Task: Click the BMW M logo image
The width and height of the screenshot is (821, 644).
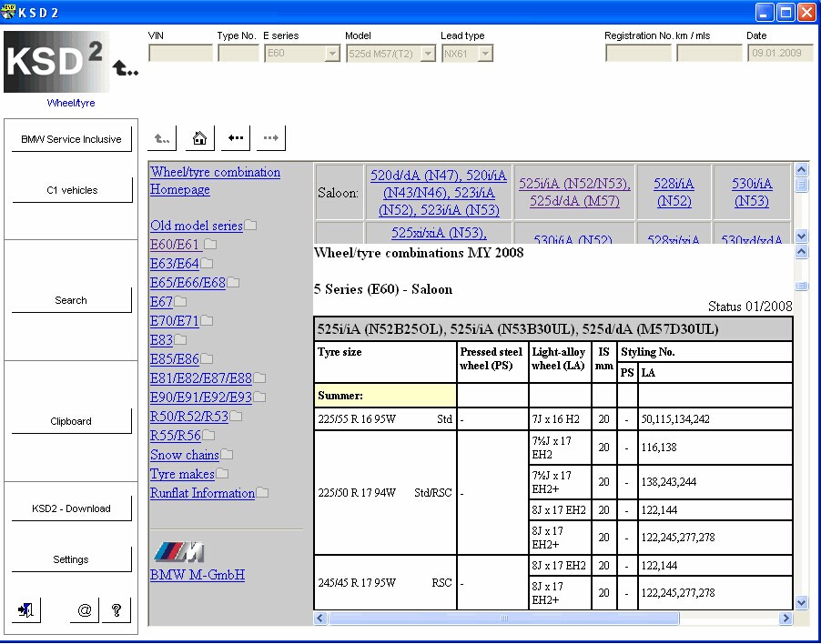Action: 178,552
